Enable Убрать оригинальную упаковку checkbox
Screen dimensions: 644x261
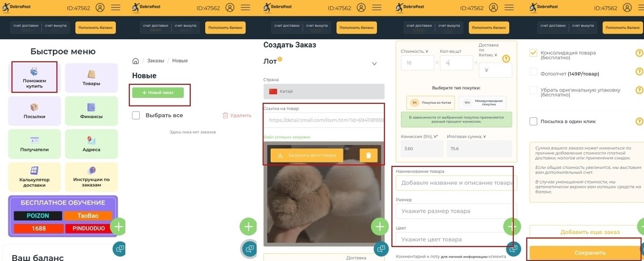click(533, 90)
